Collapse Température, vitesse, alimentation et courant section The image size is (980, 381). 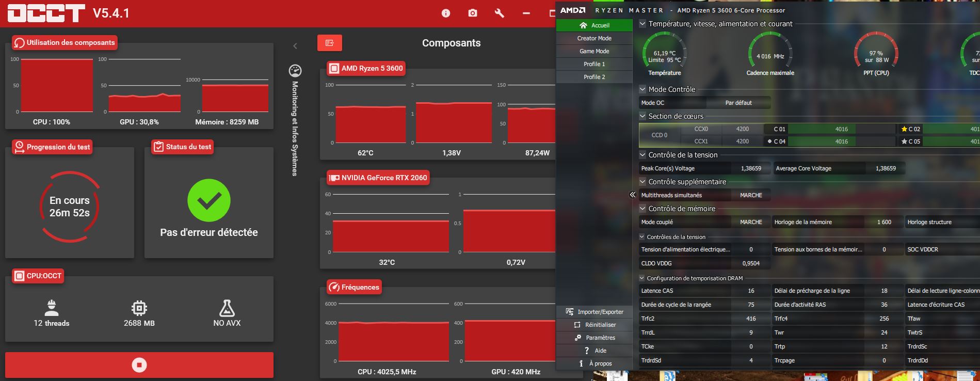click(642, 24)
